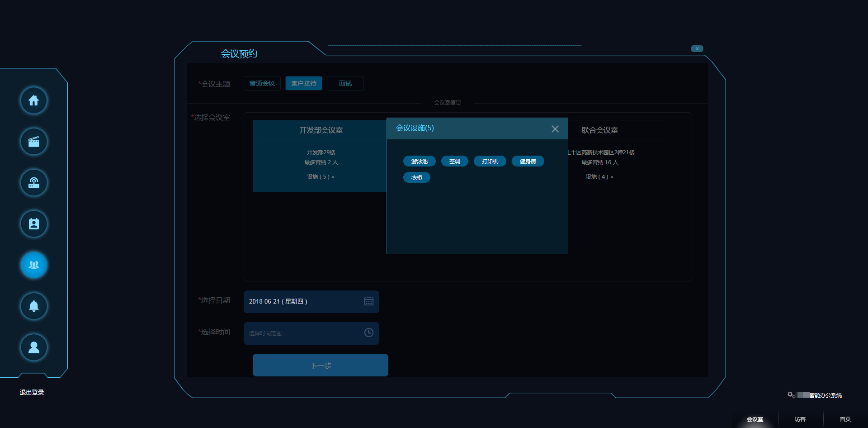Expand 设施 ( 4 ) of 联合会议室
Image resolution: width=868 pixels, height=428 pixels.
point(600,177)
